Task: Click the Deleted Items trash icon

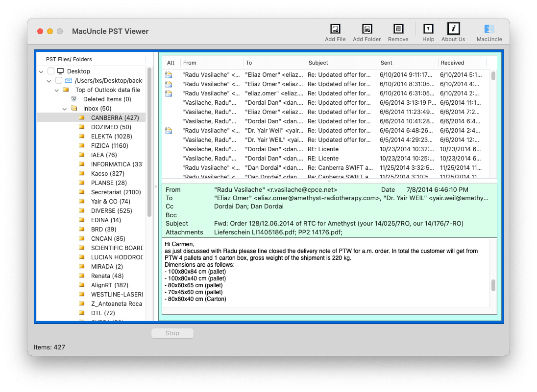Action: pyautogui.click(x=73, y=99)
